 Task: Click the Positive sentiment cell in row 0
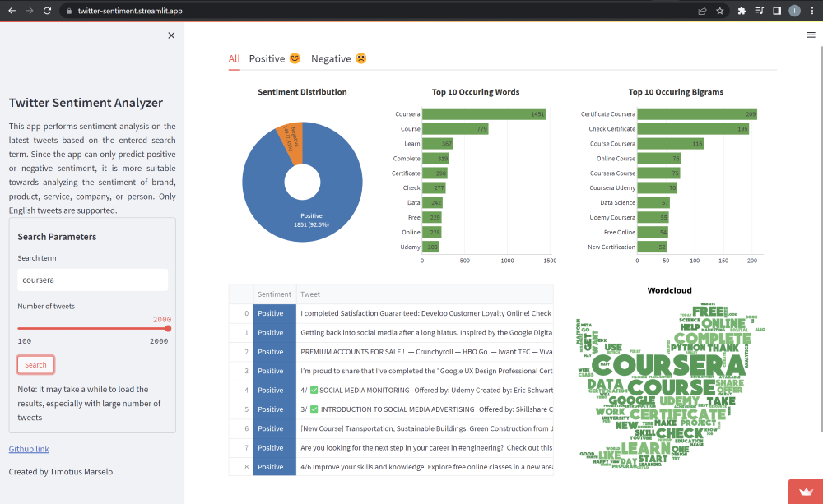point(275,313)
